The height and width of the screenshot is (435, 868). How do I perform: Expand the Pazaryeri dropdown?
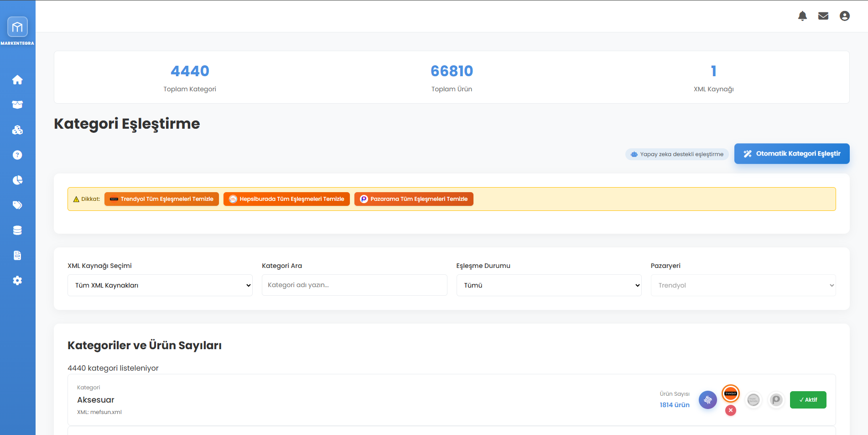click(x=743, y=285)
